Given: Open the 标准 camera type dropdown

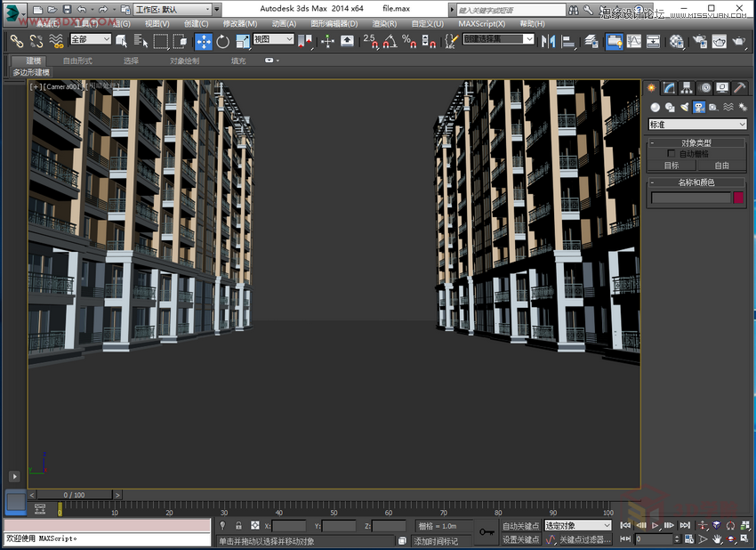Looking at the screenshot, I should pos(696,124).
